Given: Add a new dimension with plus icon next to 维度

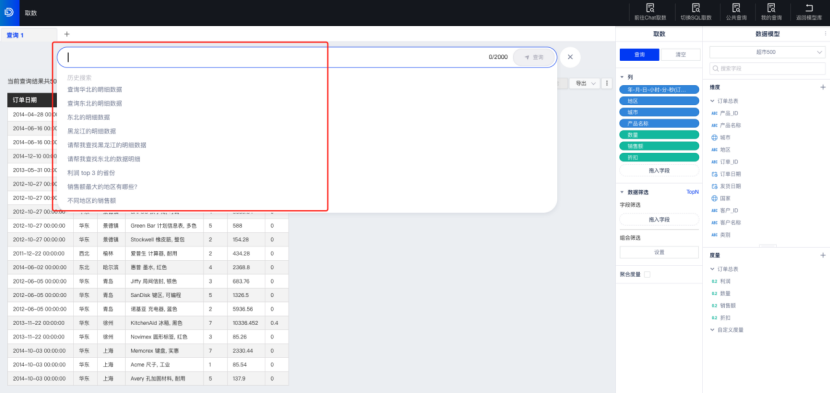Looking at the screenshot, I should (x=822, y=87).
